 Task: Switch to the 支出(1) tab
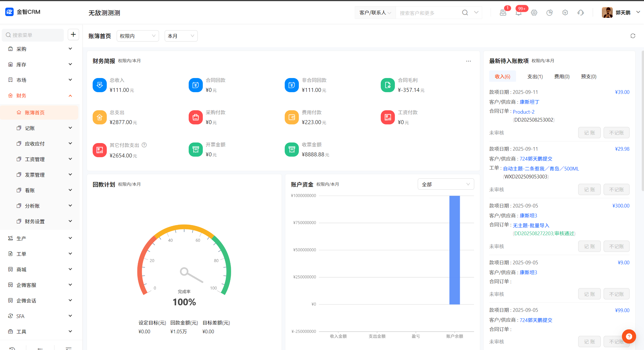[535, 77]
